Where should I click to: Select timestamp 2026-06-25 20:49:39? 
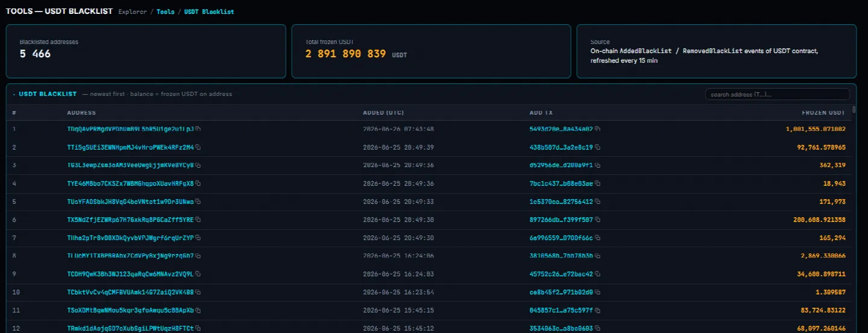(398, 147)
